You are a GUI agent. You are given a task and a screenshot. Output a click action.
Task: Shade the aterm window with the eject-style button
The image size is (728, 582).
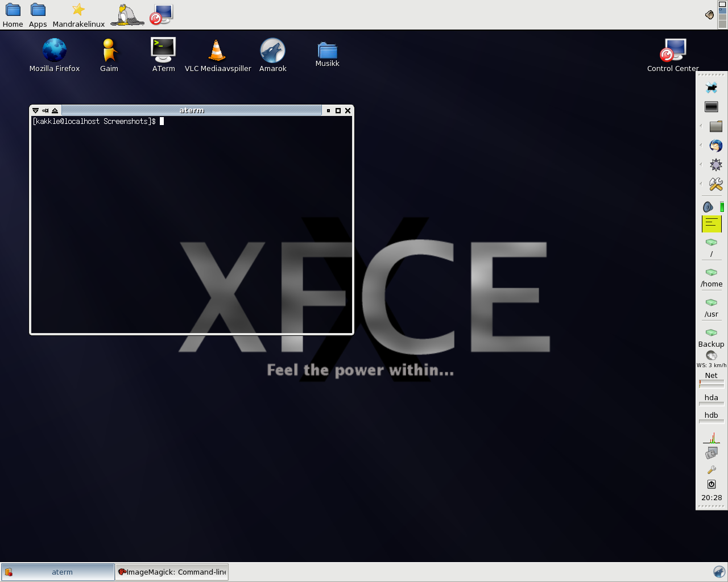tap(55, 110)
